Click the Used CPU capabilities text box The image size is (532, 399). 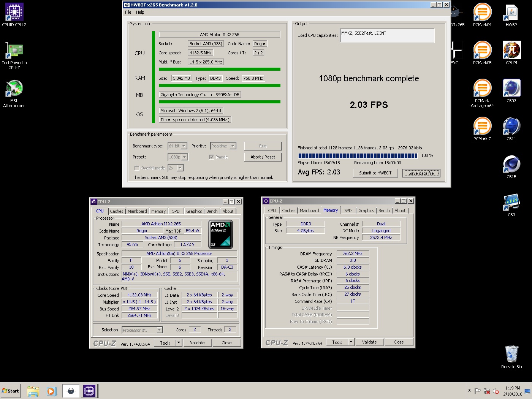[x=387, y=36]
